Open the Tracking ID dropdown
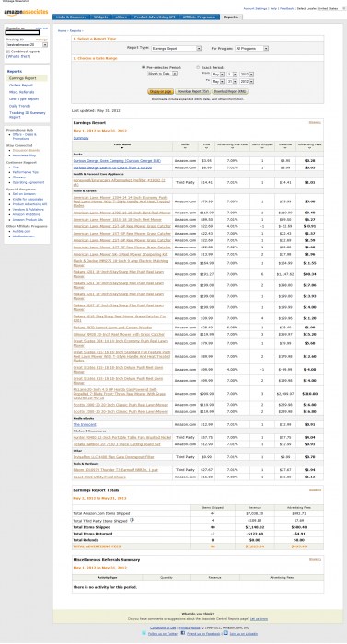 (x=27, y=45)
